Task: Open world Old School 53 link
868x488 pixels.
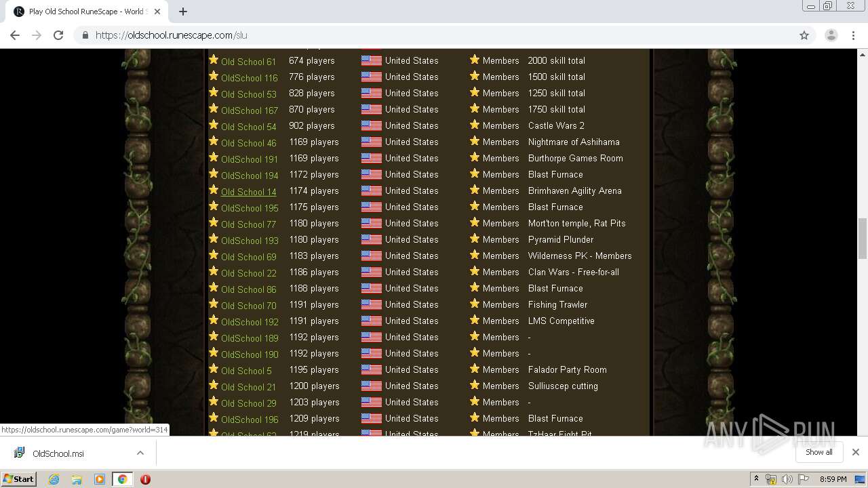Action: [248, 94]
